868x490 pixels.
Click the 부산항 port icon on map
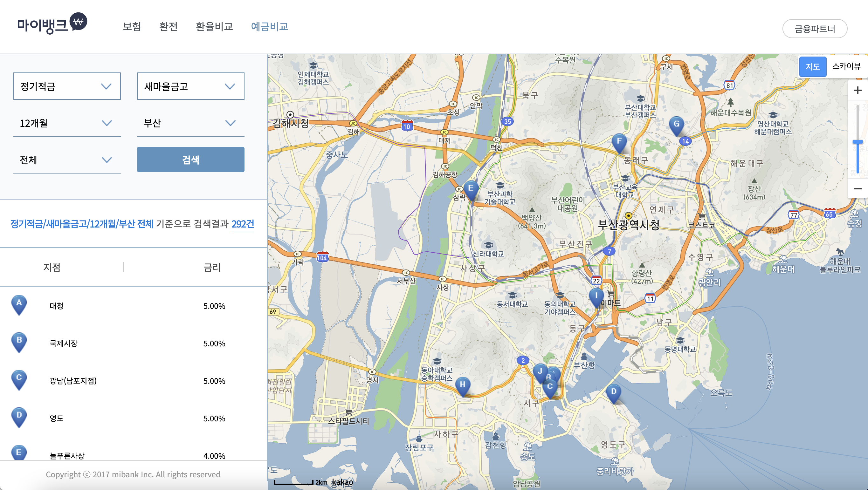584,356
